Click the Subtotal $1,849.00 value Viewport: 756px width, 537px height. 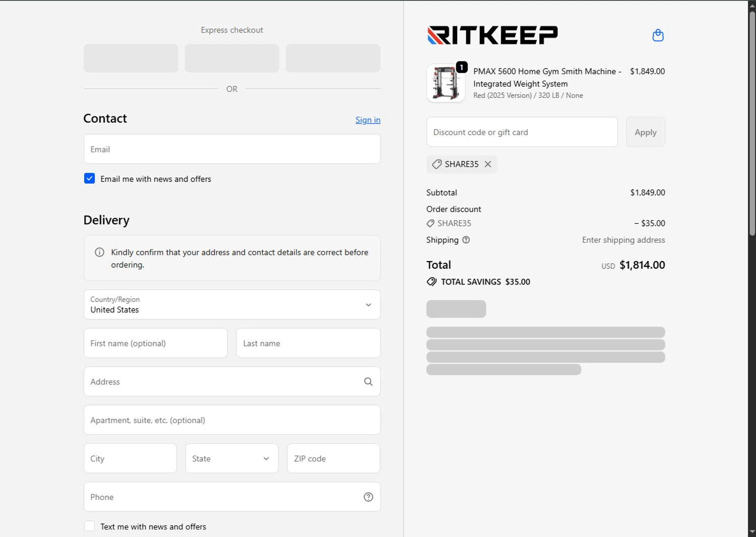[648, 193]
